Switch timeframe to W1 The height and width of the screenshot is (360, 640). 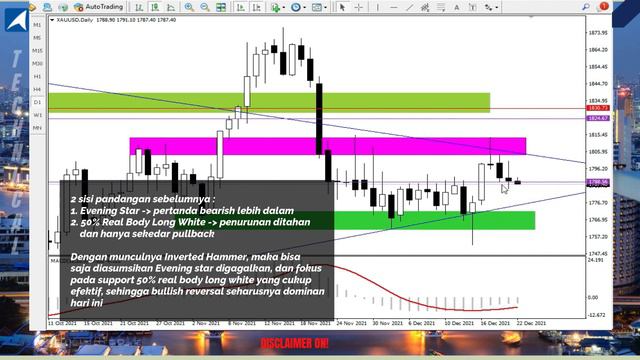(37, 115)
